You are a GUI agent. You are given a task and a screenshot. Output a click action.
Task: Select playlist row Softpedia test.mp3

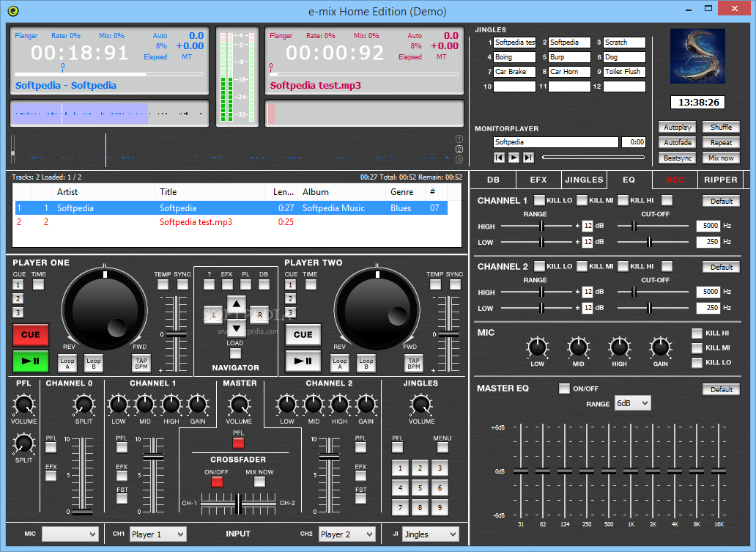[231, 222]
